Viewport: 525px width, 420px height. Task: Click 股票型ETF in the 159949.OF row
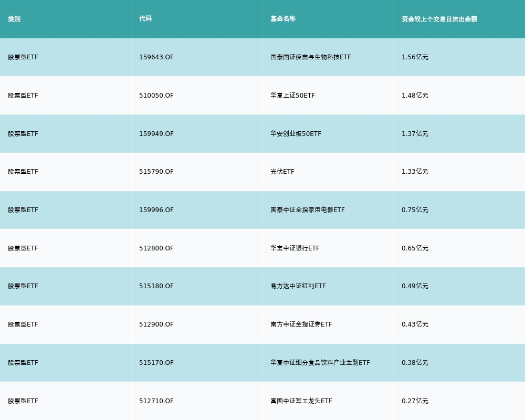(x=23, y=134)
